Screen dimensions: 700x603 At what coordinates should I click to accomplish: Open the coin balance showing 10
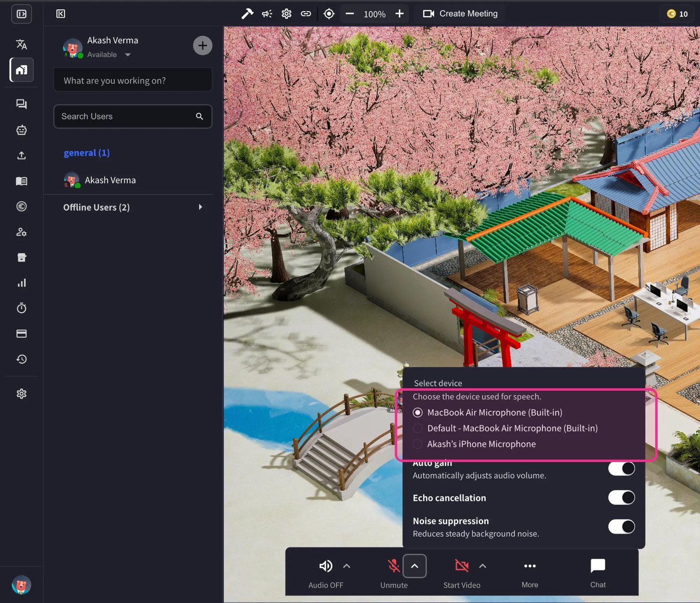point(677,14)
